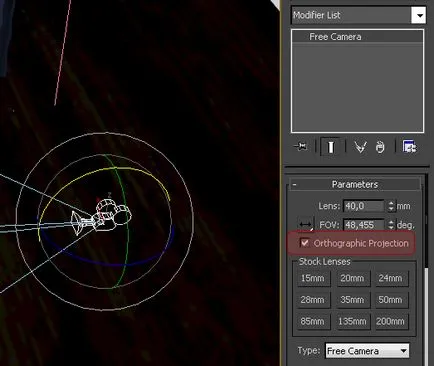
Task: Choose the 15mm stock lens
Action: click(x=313, y=278)
